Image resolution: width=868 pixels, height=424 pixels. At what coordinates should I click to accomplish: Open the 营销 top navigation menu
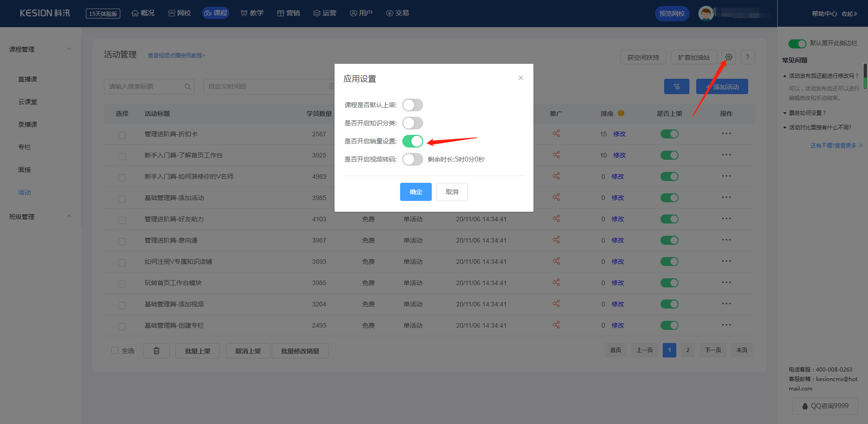[x=288, y=13]
